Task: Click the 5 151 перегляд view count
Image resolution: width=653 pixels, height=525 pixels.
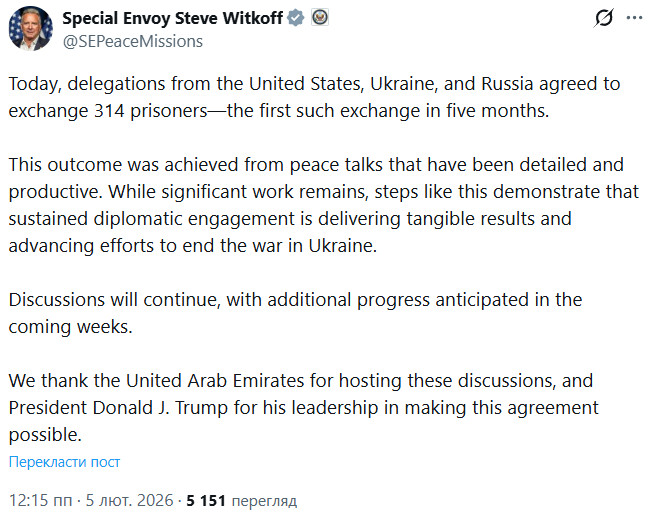Action: tap(241, 499)
